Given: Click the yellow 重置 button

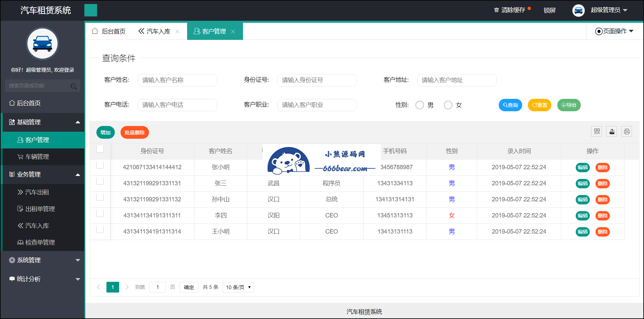Looking at the screenshot, I should point(540,105).
